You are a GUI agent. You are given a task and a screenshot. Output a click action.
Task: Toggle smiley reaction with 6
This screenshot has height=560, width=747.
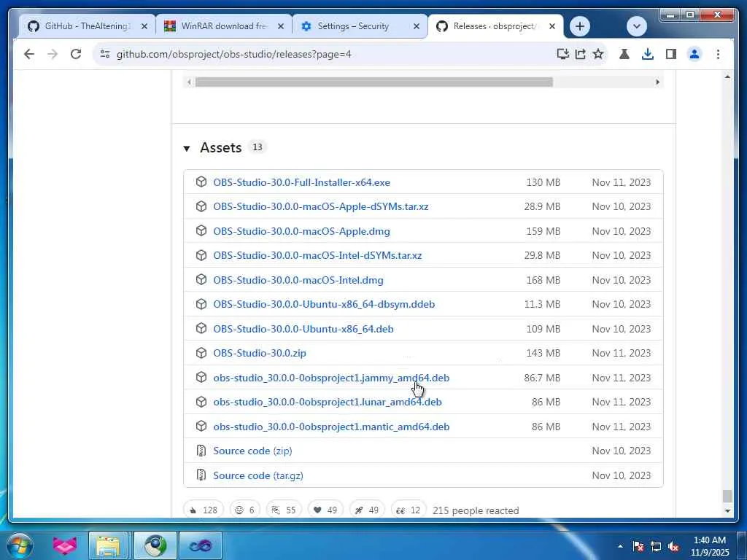click(245, 510)
